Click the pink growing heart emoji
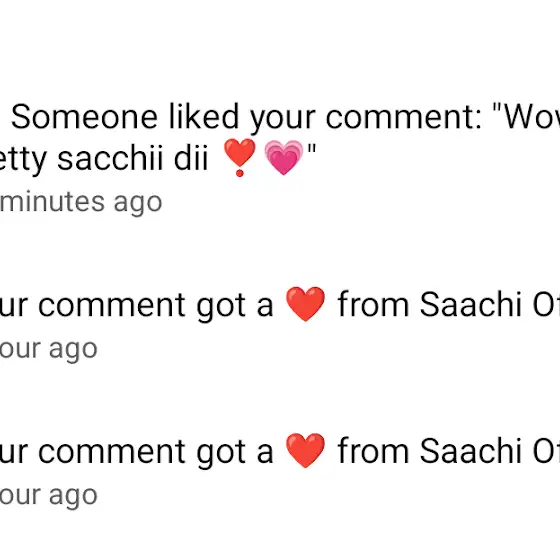The image size is (560, 560). (284, 158)
